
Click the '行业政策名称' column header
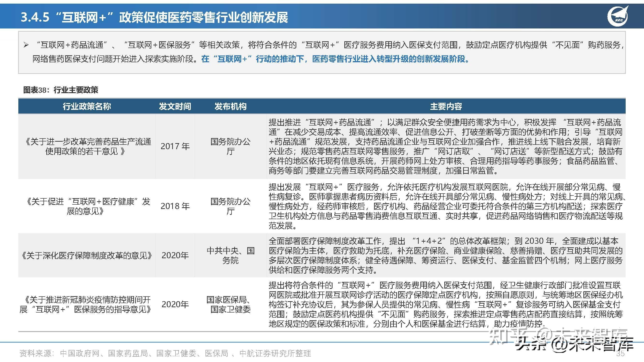[x=87, y=106]
